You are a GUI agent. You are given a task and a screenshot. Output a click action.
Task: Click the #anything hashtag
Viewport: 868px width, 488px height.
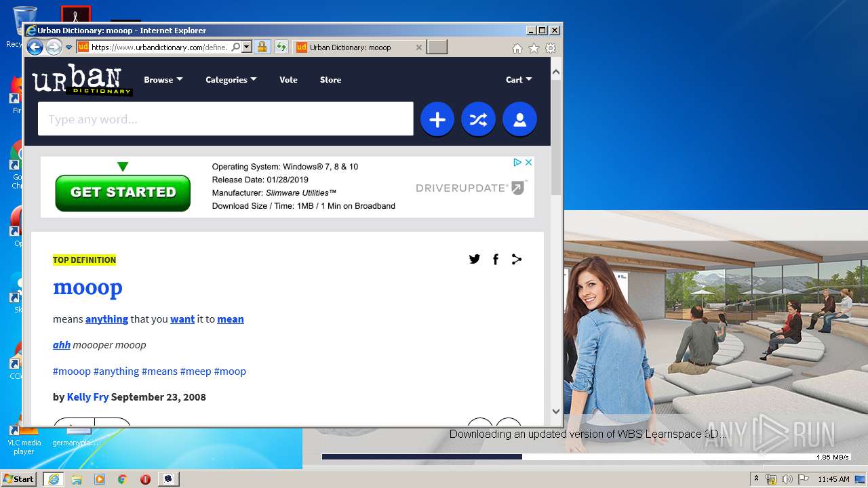[x=116, y=371]
